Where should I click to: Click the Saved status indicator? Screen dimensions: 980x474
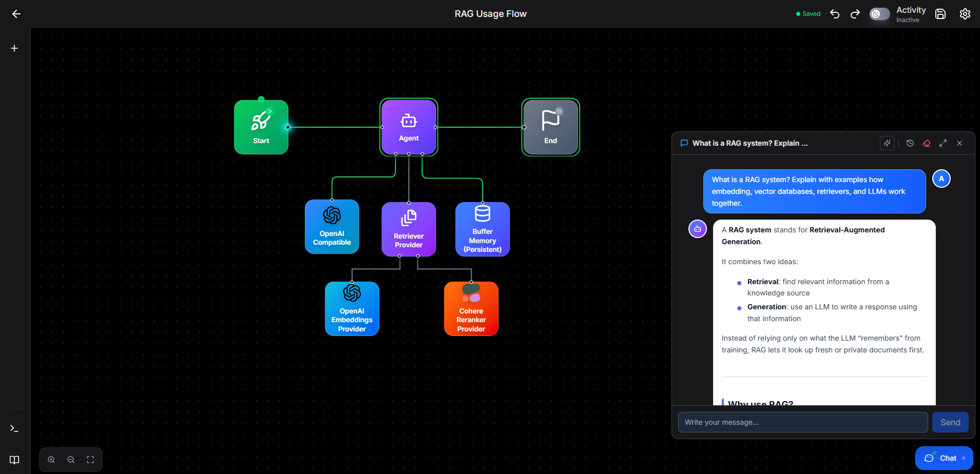[808, 14]
